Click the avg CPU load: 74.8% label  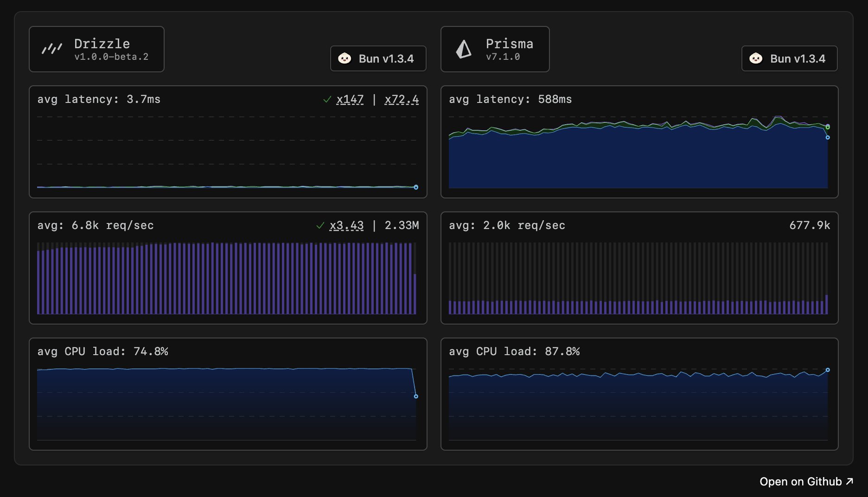[x=102, y=351]
